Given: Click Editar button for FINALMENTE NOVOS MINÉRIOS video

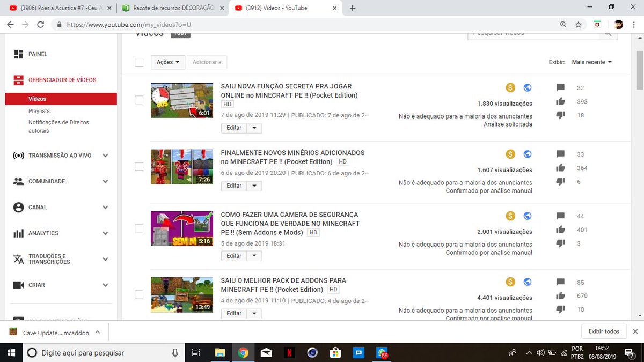Looking at the screenshot, I should point(235,186).
